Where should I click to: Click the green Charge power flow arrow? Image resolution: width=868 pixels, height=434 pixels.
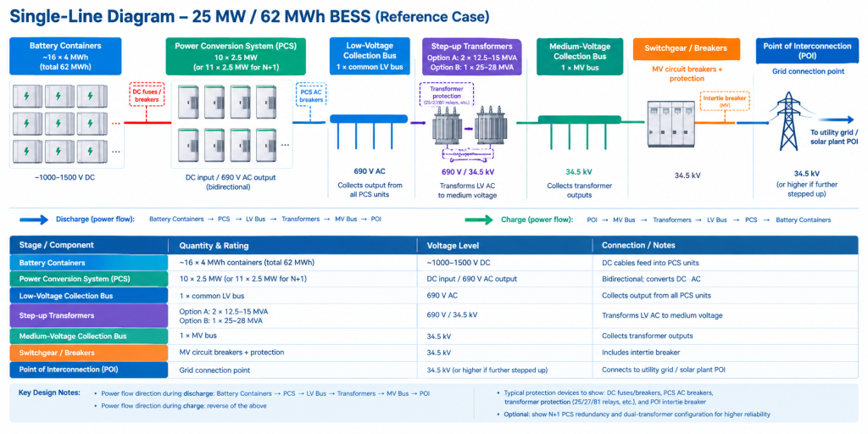pos(480,220)
